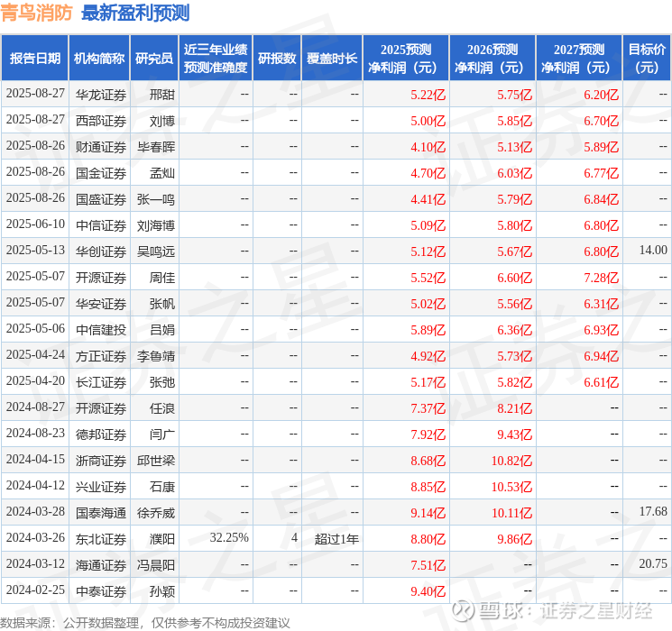This screenshot has height=631, width=672.
Task: Click the 最新盈利预测 heading
Action: coord(135,13)
